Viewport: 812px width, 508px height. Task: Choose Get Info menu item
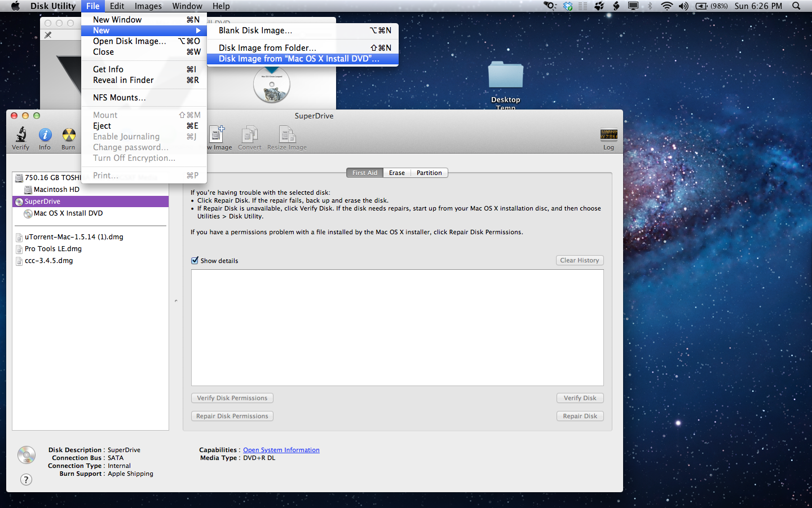tap(144, 69)
